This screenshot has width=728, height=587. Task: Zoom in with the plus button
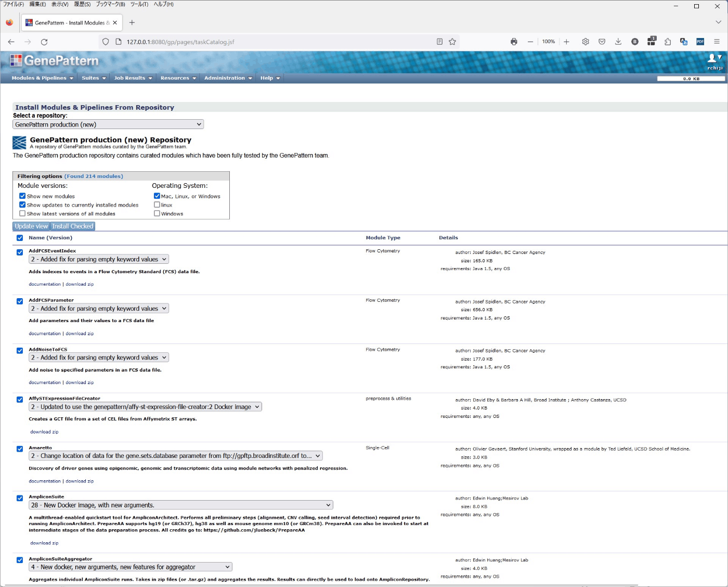(566, 42)
